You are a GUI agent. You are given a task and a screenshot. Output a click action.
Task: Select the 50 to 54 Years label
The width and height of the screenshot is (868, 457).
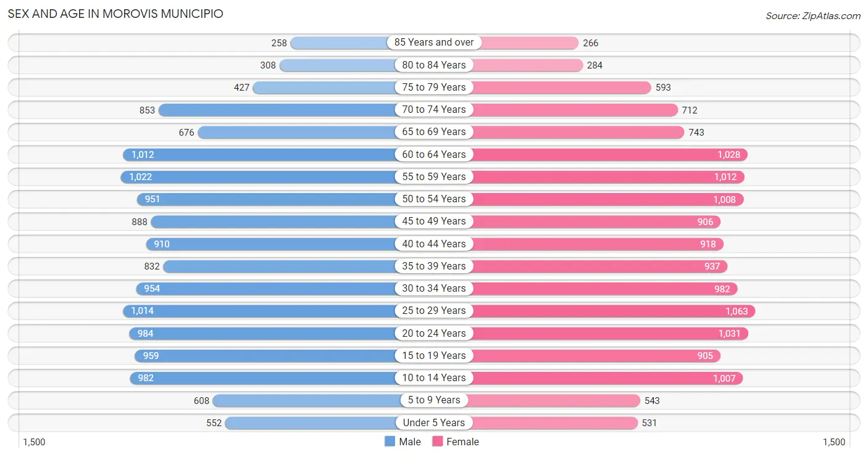click(x=434, y=199)
